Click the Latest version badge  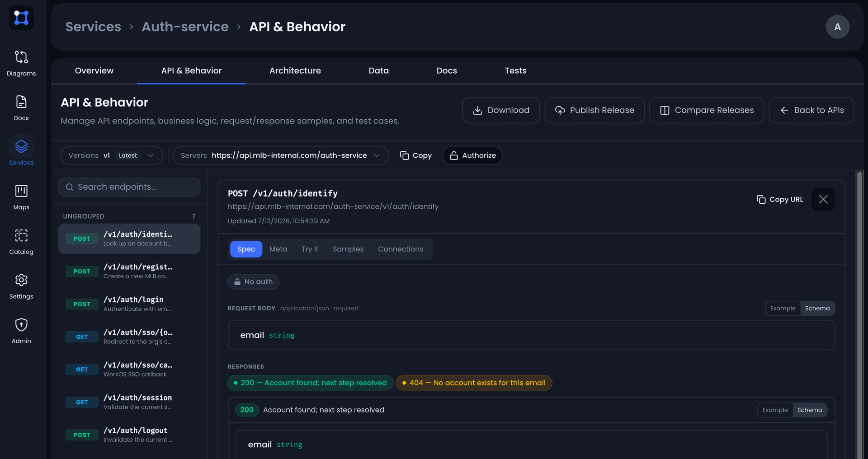127,155
